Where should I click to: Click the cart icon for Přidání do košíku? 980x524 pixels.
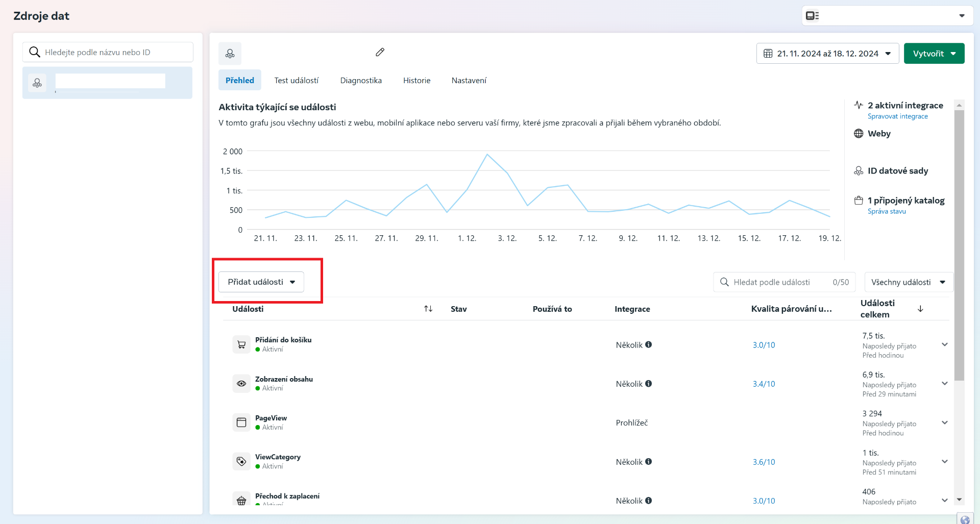pos(241,344)
